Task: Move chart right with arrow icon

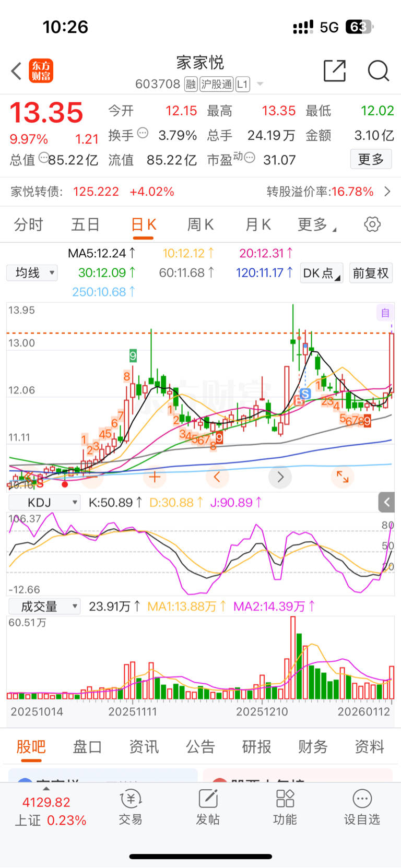Action: [280, 477]
